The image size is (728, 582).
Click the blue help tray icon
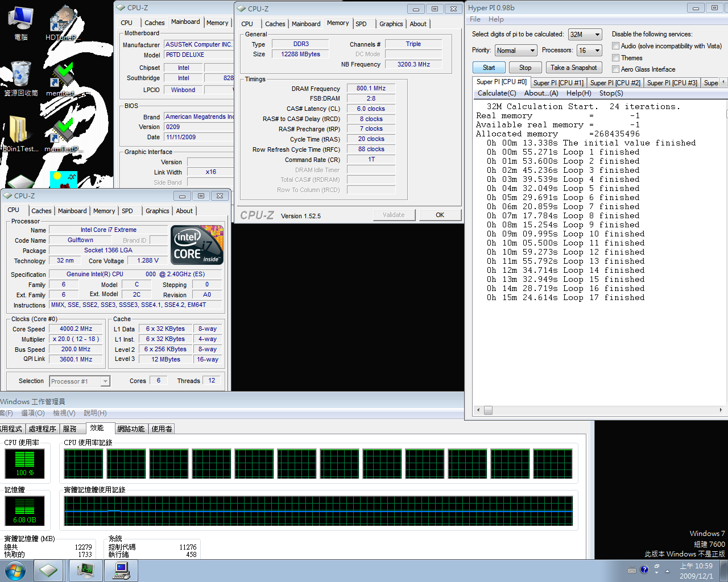point(644,569)
